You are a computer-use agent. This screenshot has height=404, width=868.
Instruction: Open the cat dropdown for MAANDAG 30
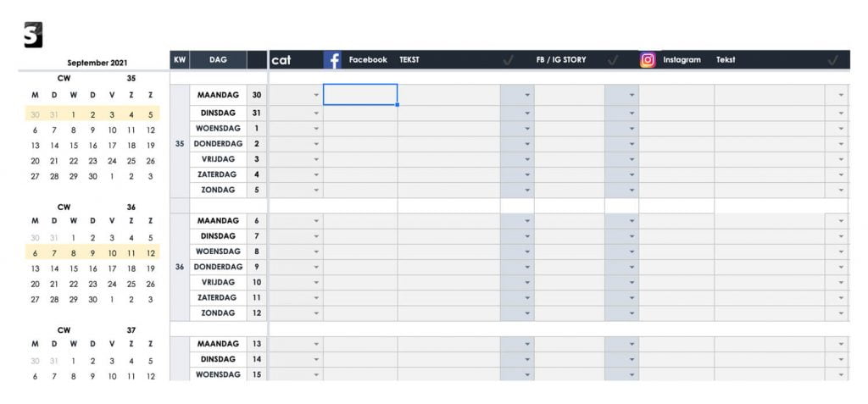[x=316, y=95]
